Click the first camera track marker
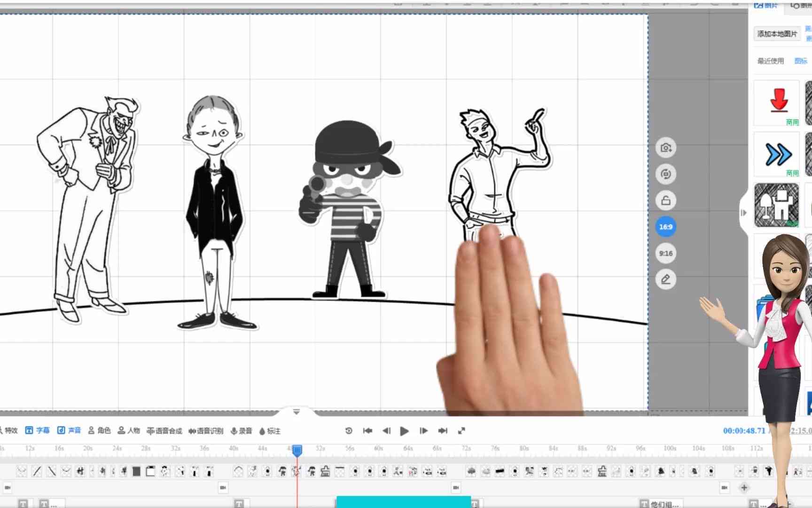The image size is (812, 508). [7, 488]
